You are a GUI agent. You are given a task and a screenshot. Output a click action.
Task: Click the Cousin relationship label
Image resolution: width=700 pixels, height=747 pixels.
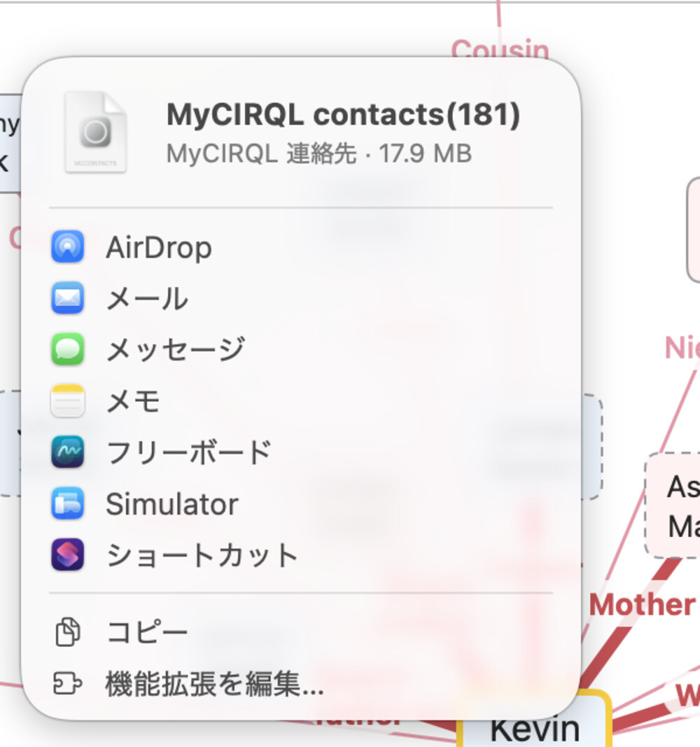pos(500,48)
